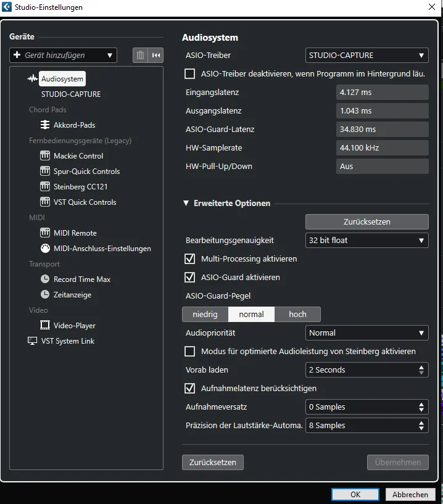Select VST Quick Controls in the device list

point(85,202)
